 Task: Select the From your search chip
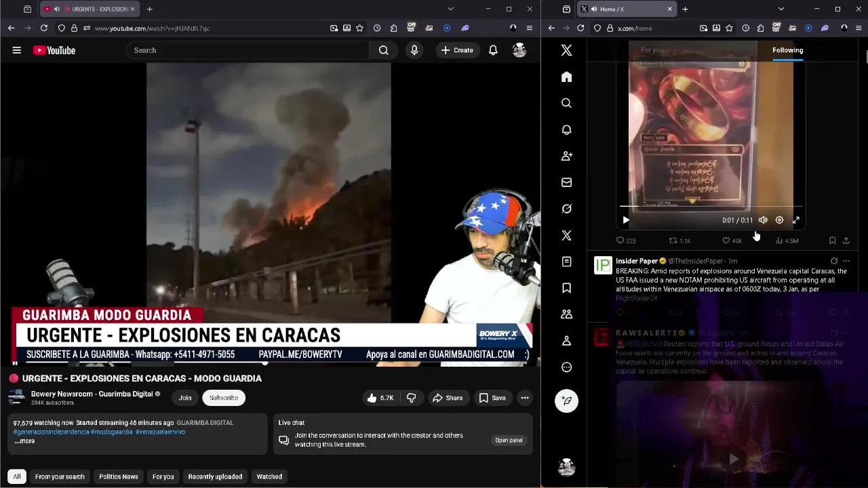[x=60, y=476]
